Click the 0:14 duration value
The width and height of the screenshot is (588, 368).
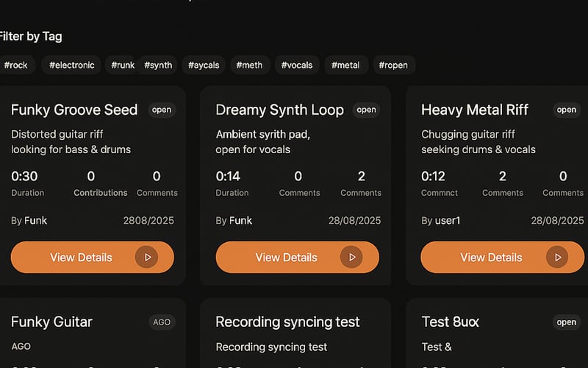228,176
